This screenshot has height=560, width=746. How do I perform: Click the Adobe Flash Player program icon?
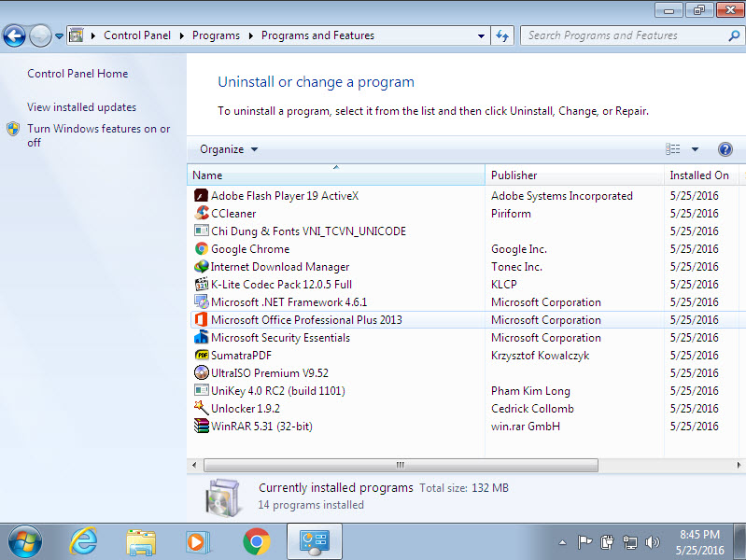point(202,196)
